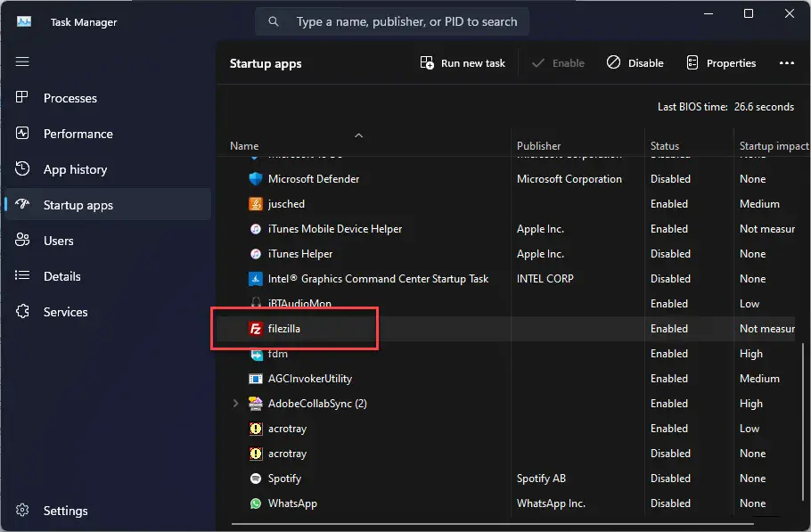
Task: Select the FileZilla startup entry icon
Action: (256, 329)
